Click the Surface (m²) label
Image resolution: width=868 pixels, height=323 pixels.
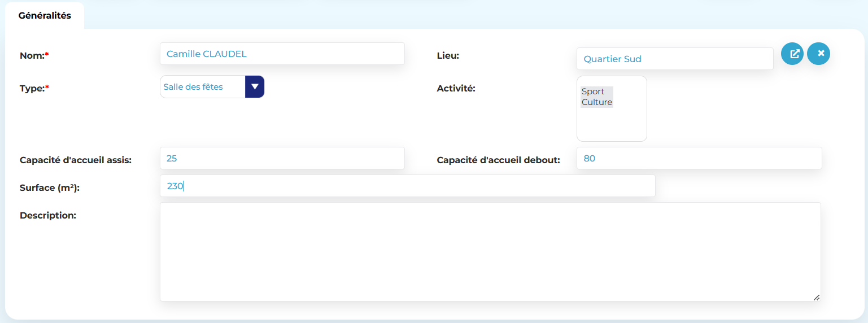(49, 188)
